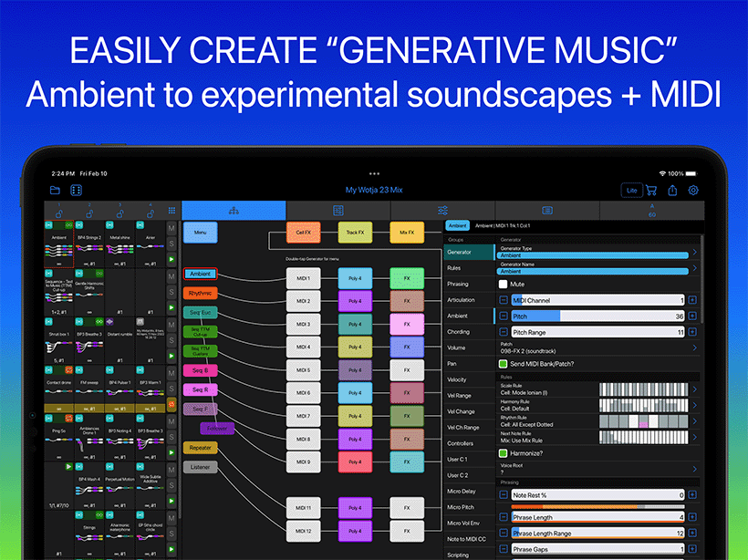The height and width of the screenshot is (560, 748).
Task: Click the dice randomize icon
Action: pos(76,190)
